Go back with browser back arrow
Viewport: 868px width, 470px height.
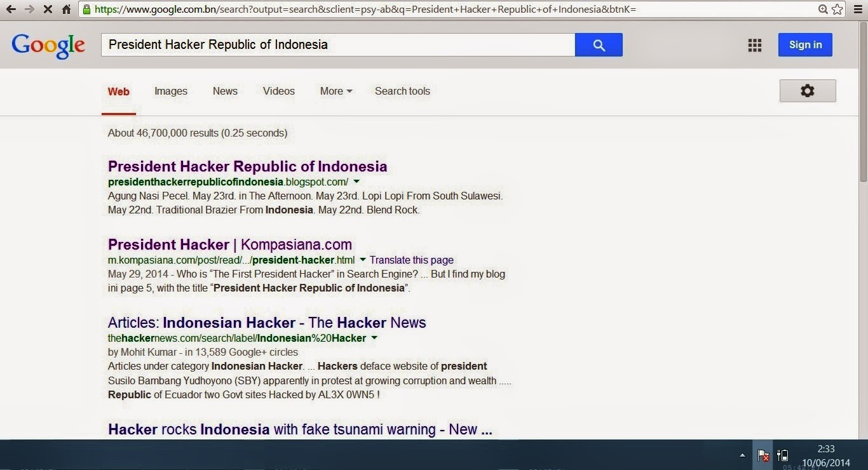11,10
